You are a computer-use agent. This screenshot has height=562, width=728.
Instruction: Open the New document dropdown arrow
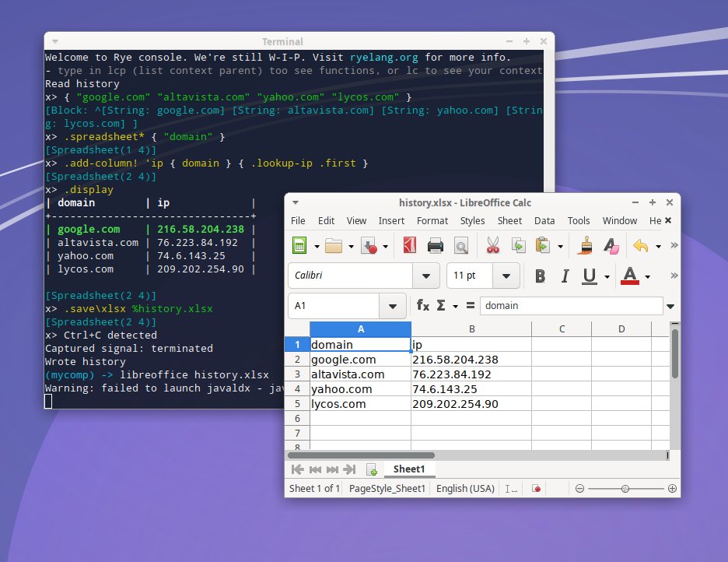(317, 246)
